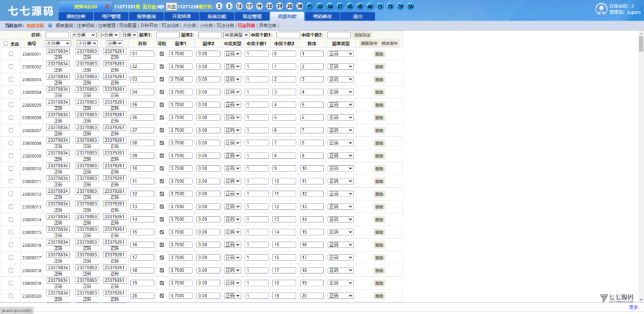Click lottery result ball number 76
Image resolution: width=644 pixels, height=314 pixels.
point(410,6)
